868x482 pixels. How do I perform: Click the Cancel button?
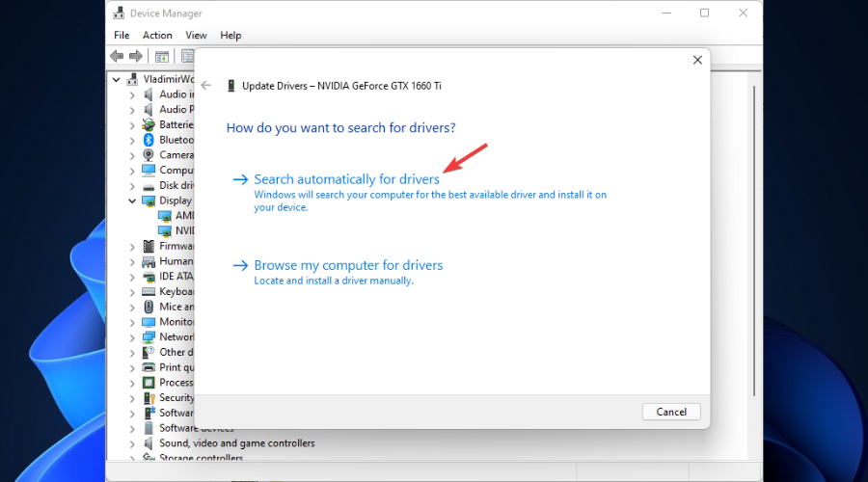click(671, 412)
